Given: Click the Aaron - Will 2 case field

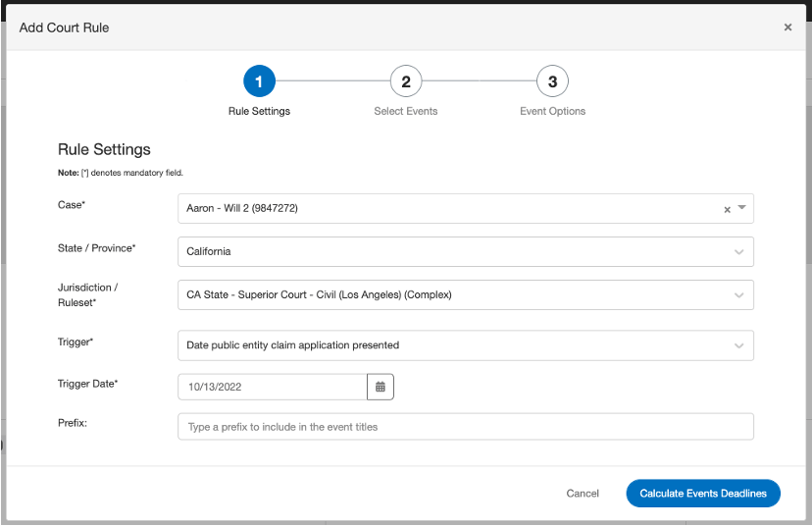Looking at the screenshot, I should coord(466,208).
